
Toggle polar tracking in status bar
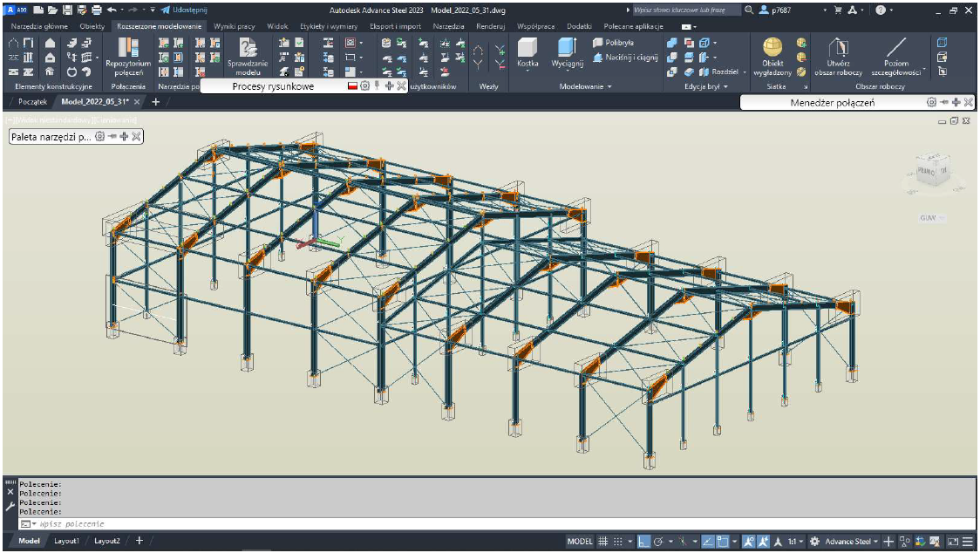(659, 542)
